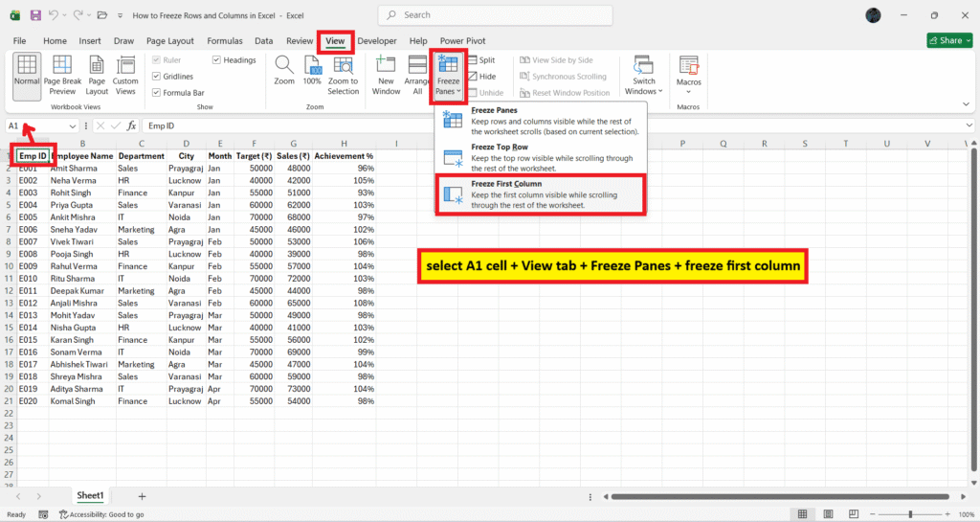
Task: Switch to the Power Pivot tab
Action: 462,40
